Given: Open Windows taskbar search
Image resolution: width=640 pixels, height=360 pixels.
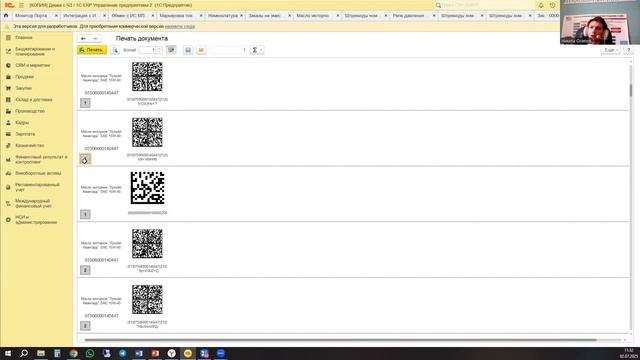Looking at the screenshot, I should [24, 353].
